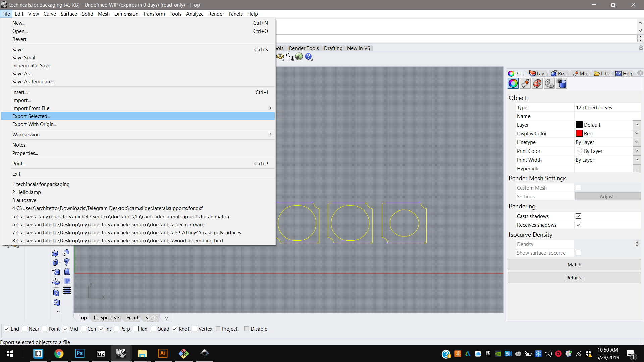Uncheck the Casts shadows checkbox

pyautogui.click(x=578, y=216)
